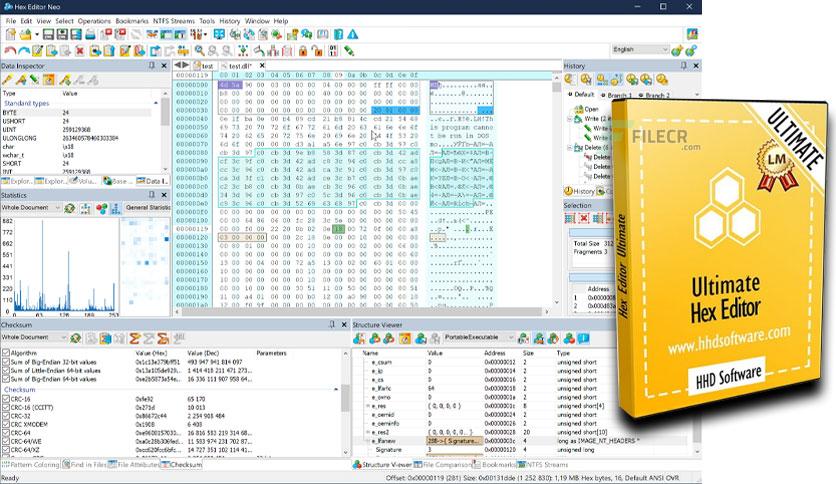Click the green marker icon at edit toolbar end

[349, 51]
